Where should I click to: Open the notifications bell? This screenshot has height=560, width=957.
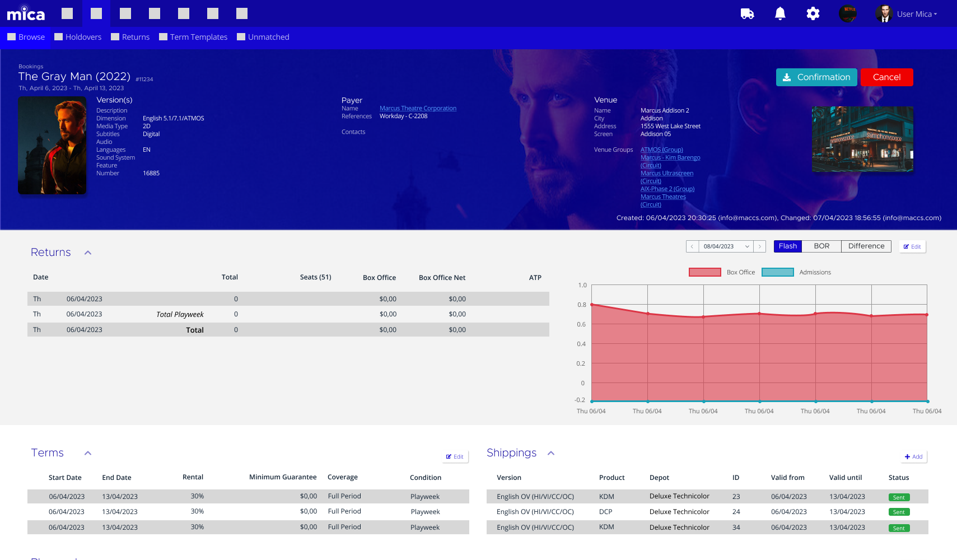click(x=780, y=13)
